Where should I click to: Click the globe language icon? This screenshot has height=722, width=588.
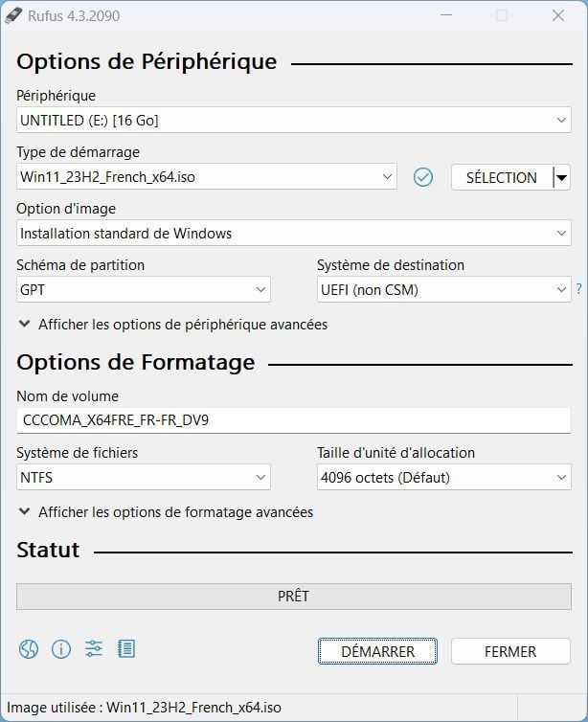28,649
